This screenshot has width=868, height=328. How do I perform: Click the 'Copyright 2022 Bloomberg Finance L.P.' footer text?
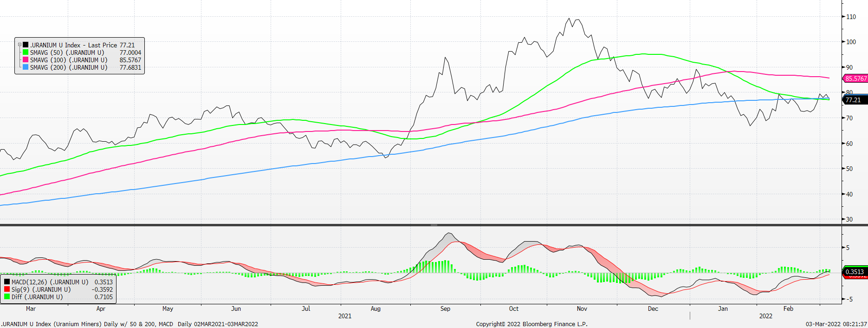532,324
